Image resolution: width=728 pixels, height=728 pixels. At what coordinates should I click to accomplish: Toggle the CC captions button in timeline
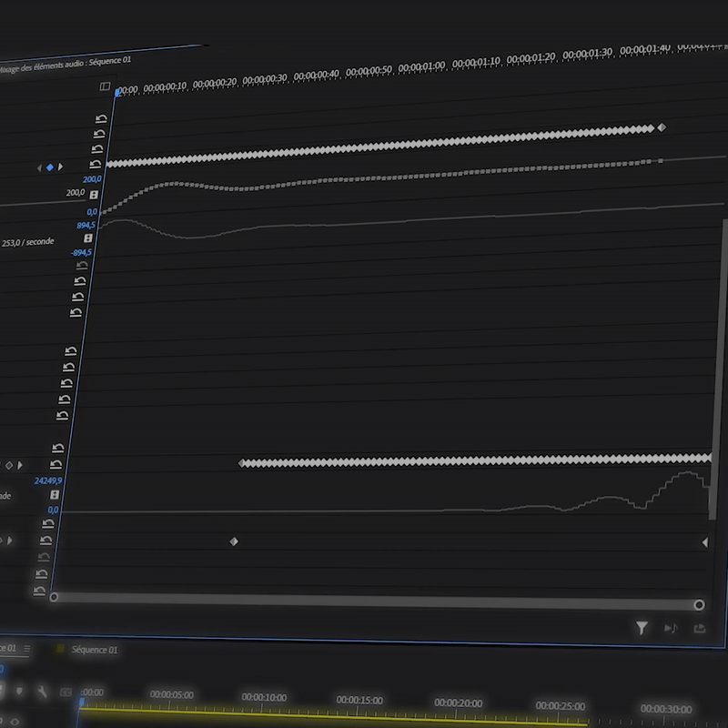(x=66, y=693)
